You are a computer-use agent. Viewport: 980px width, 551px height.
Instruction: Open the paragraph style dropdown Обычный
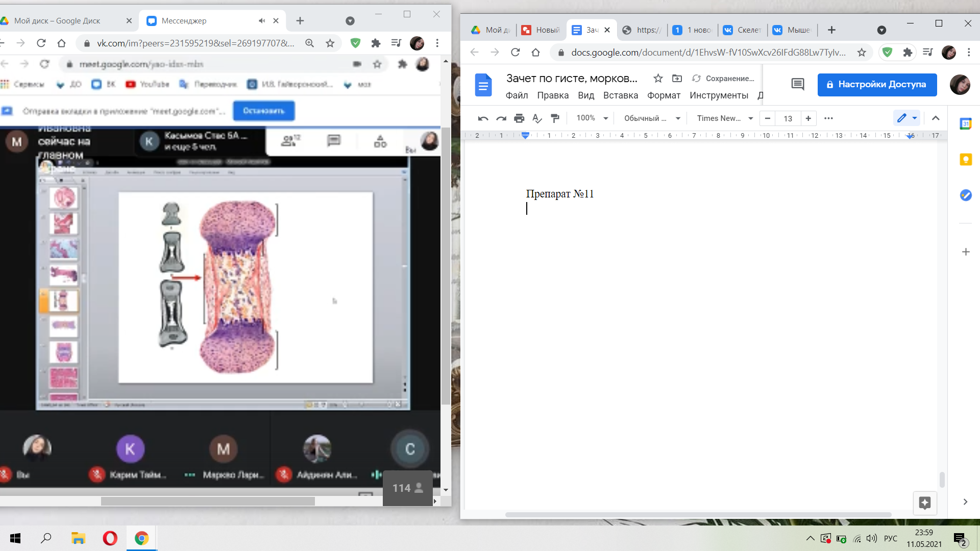coord(652,118)
